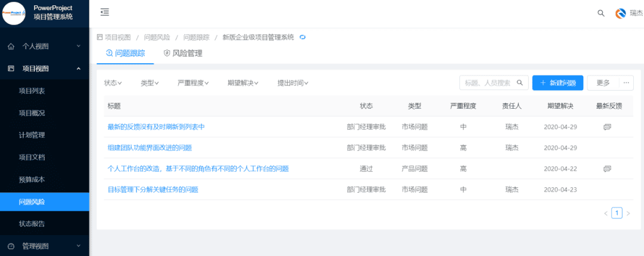Click the 产品问题 type cell
This screenshot has width=644, height=256.
[415, 169]
